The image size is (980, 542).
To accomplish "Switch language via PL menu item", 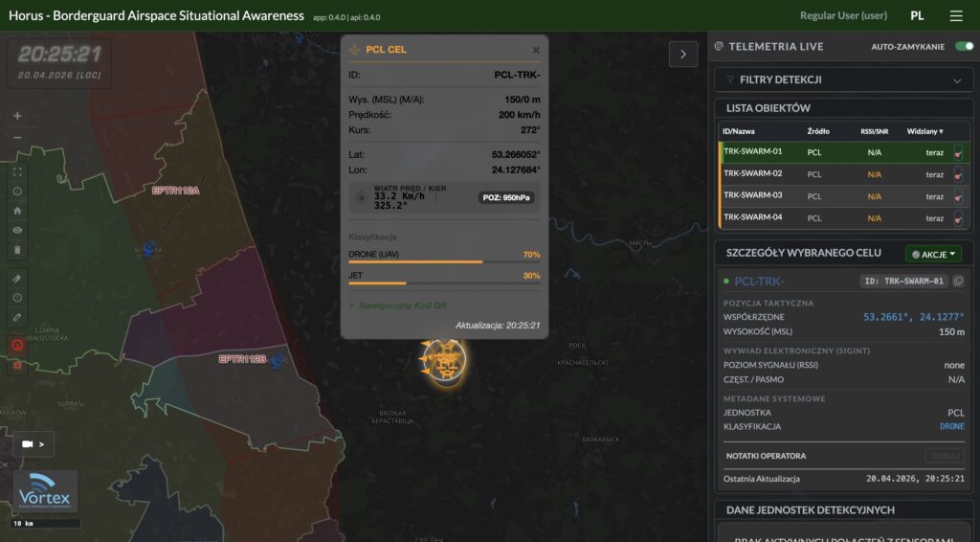I will [x=917, y=16].
